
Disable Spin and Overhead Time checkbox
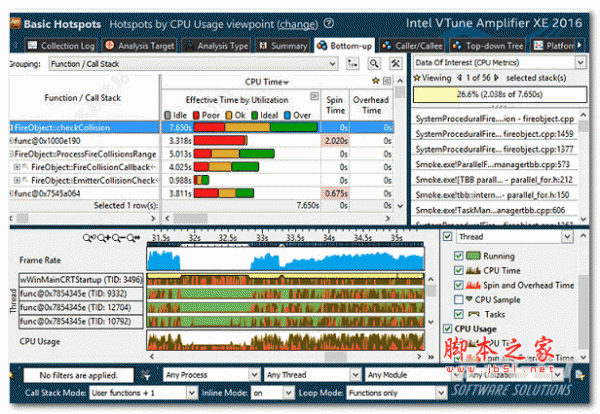458,285
